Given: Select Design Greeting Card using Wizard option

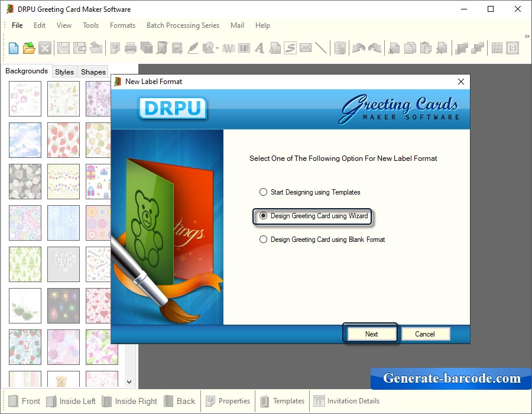Looking at the screenshot, I should [313, 216].
